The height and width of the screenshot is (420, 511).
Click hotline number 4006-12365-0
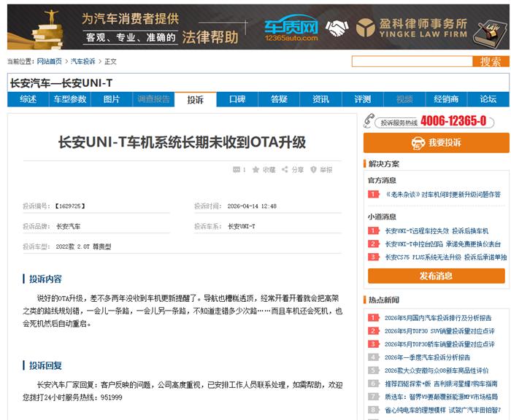point(453,121)
